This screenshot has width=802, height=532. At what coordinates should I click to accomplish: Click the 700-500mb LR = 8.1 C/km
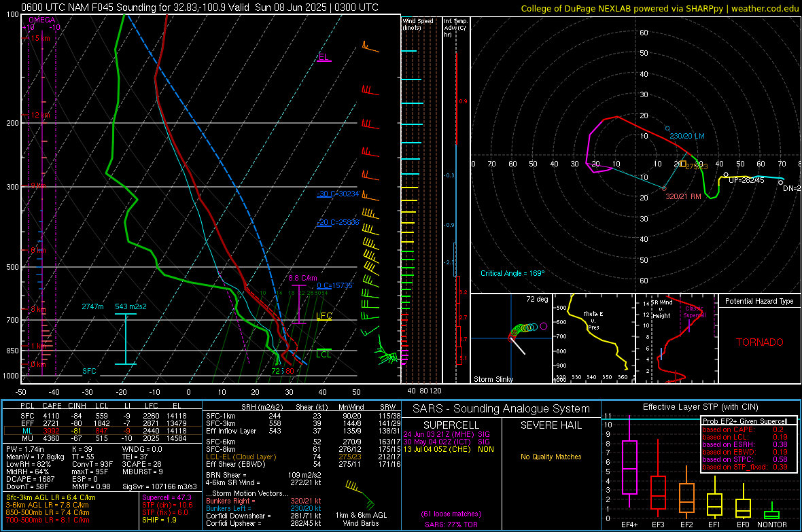click(48, 520)
